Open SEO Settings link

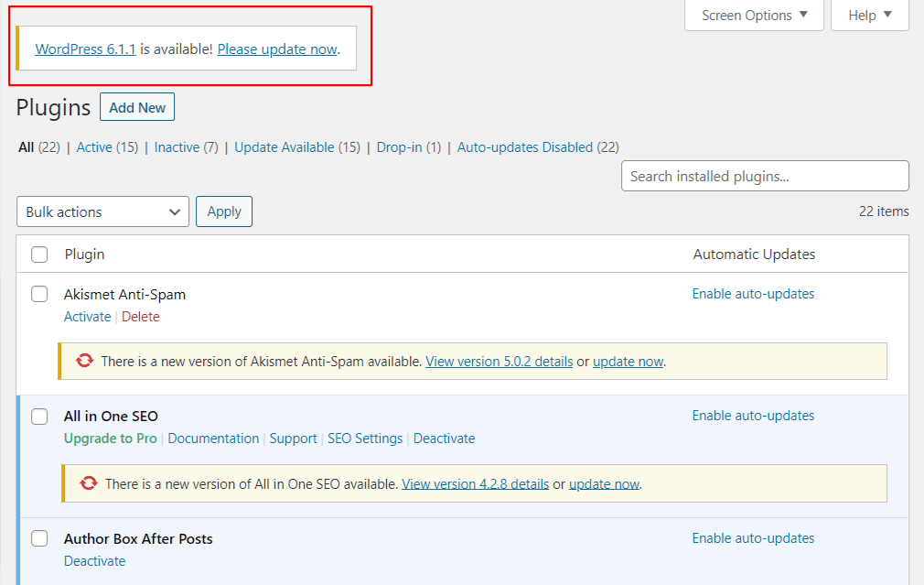click(365, 439)
